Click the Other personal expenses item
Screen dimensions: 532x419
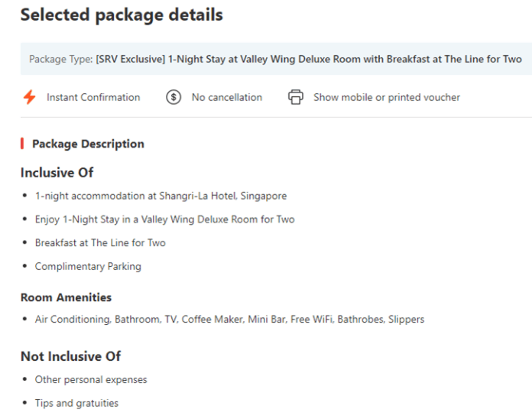91,379
